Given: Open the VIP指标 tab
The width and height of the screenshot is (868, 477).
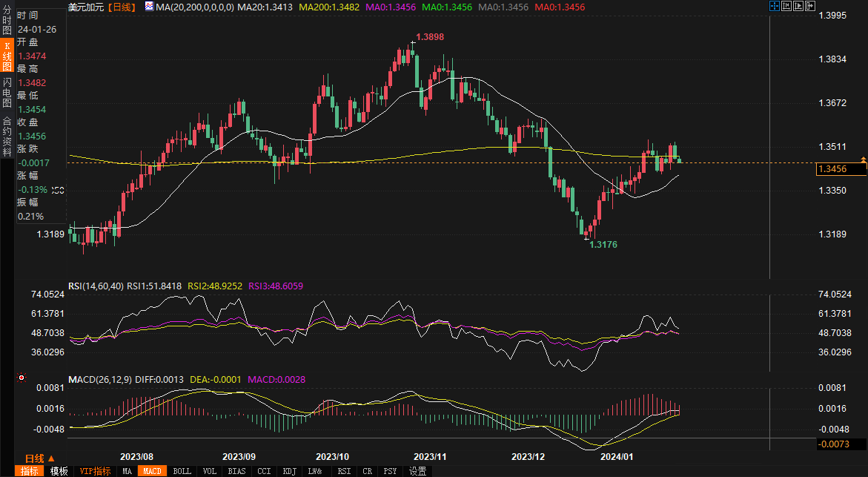Looking at the screenshot, I should [95, 471].
